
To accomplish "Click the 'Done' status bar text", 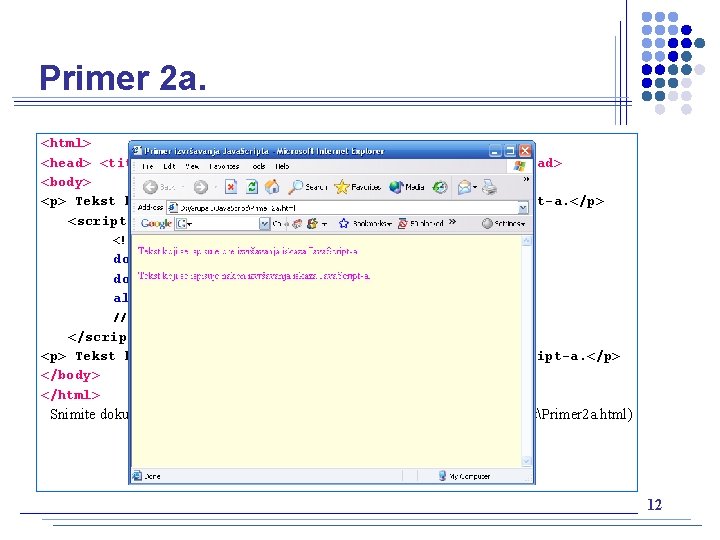I will coord(152,476).
